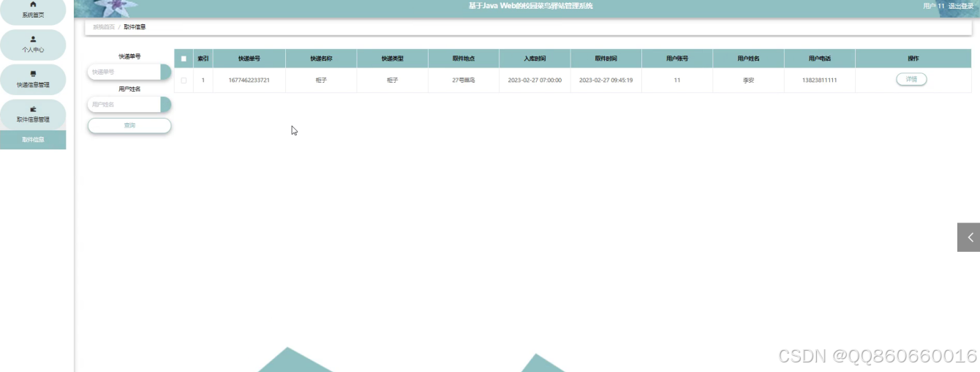Check the checkbox for row 1677462233721
This screenshot has width=980, height=372.
(184, 80)
